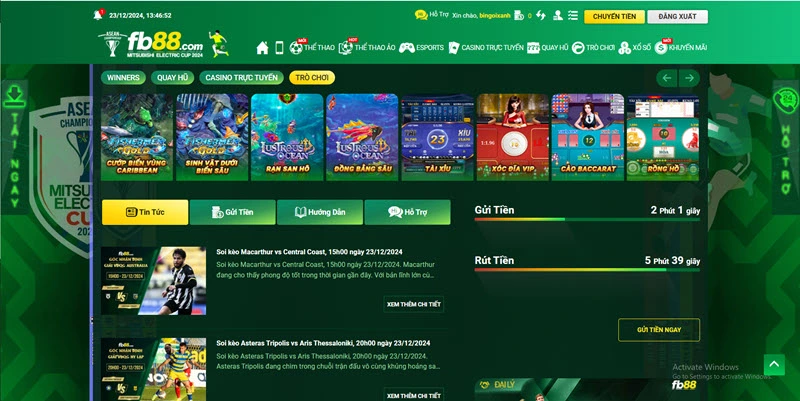Go to the home page via house icon

[262, 48]
